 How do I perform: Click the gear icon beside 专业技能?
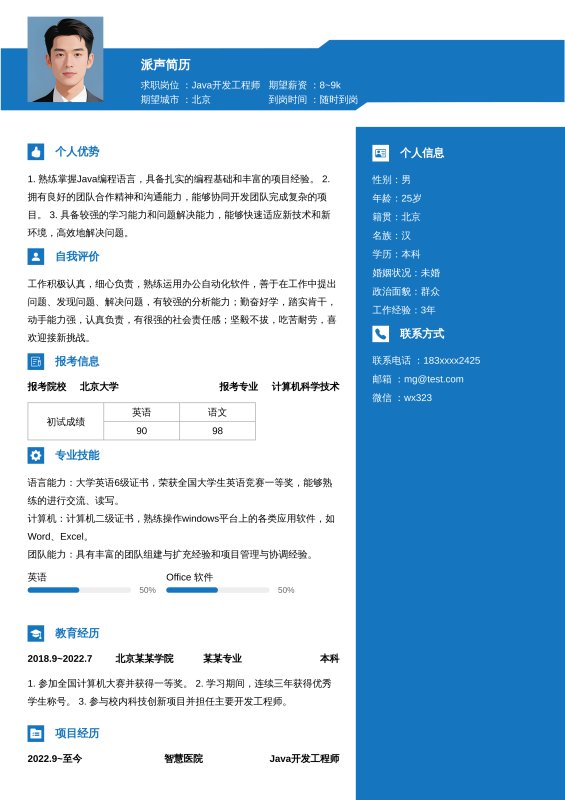coord(36,455)
